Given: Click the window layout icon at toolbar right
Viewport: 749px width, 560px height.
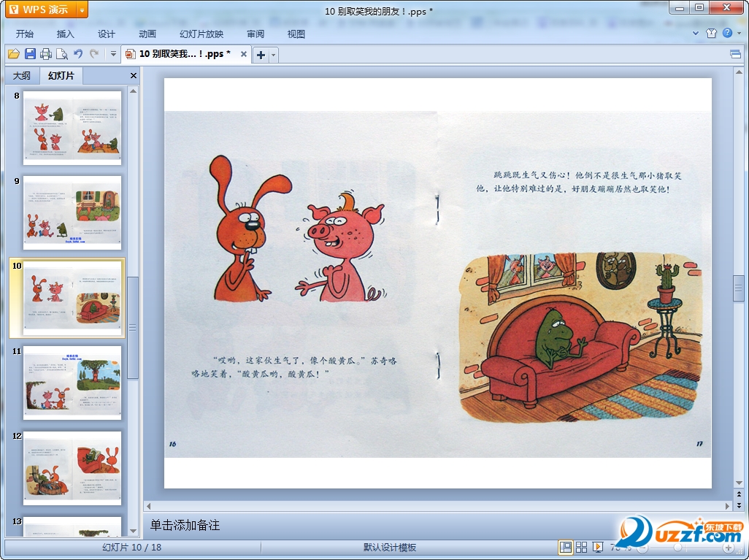Looking at the screenshot, I should (736, 55).
